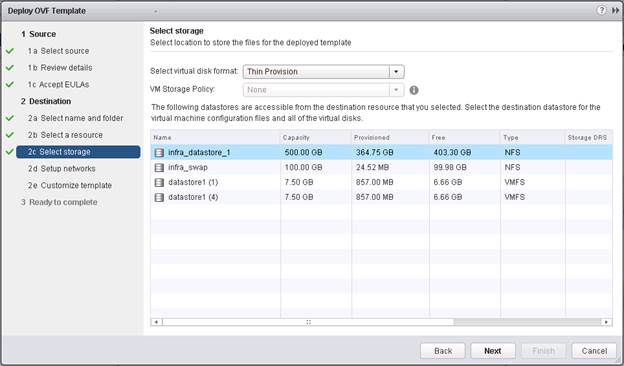Cancel the Deploy OVF Template wizard
This screenshot has width=624, height=366.
point(594,351)
